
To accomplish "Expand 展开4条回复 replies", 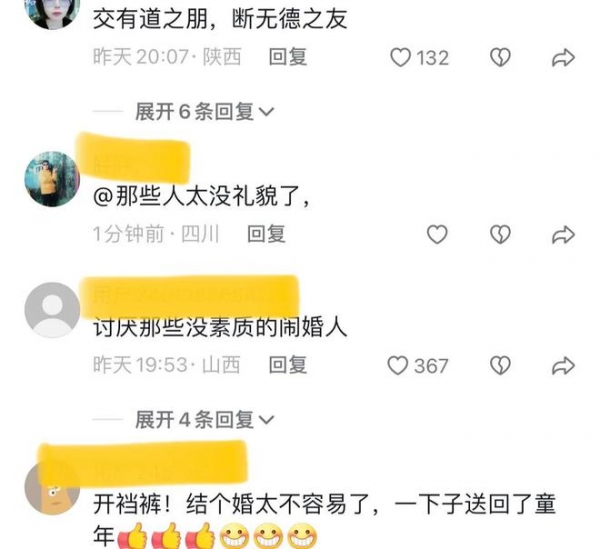I will pos(205,420).
